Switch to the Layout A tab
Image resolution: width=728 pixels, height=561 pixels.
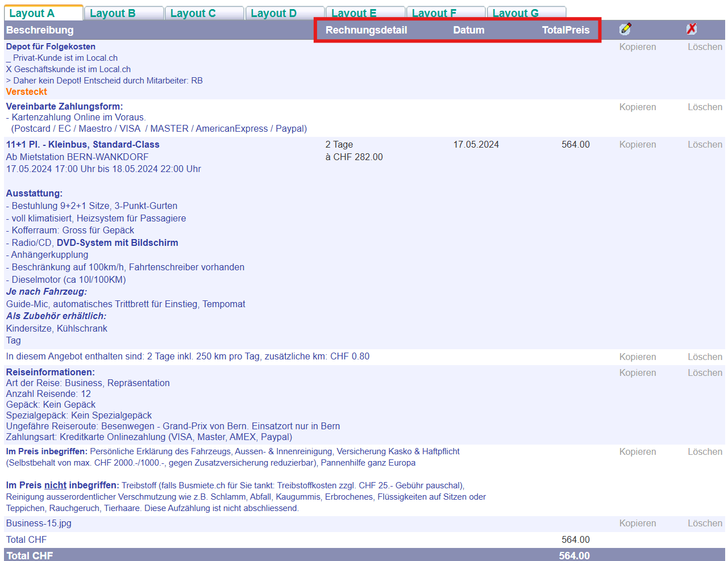[x=44, y=13]
